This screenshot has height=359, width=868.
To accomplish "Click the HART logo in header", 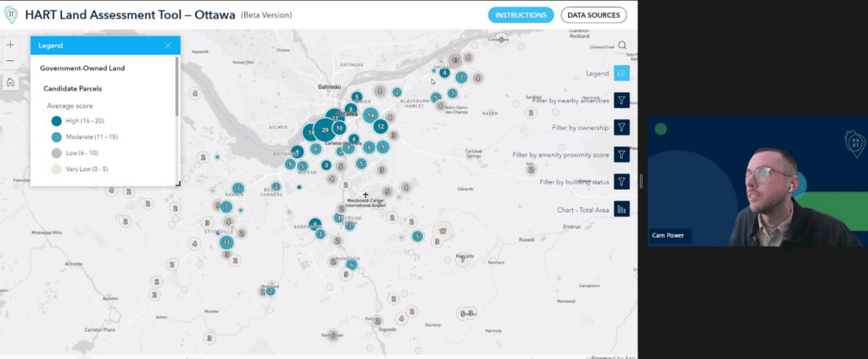I will point(11,15).
